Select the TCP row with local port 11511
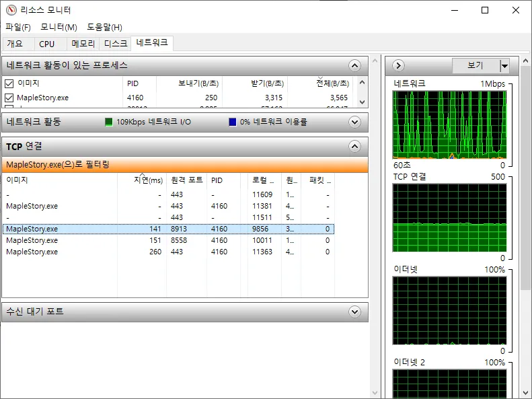This screenshot has height=399, width=532. [168, 217]
